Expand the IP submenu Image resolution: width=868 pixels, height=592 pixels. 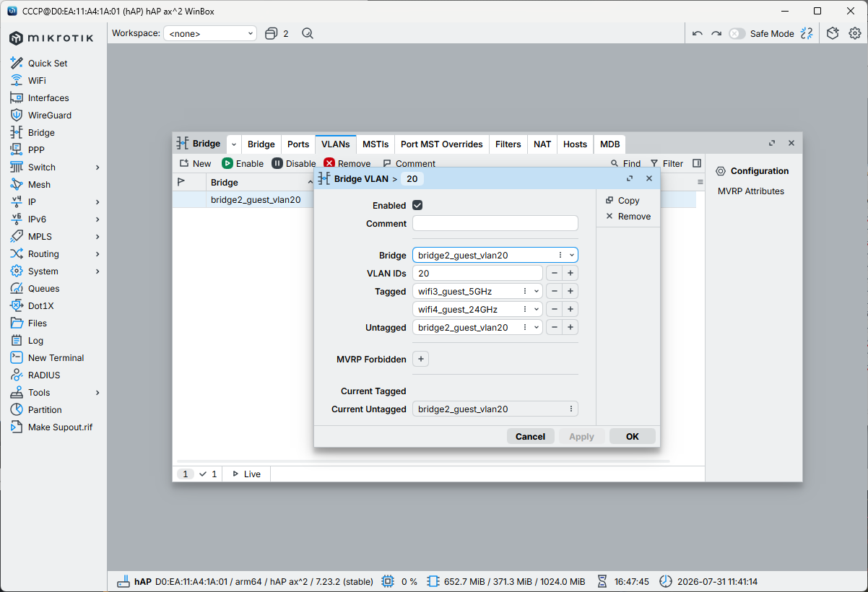coord(97,202)
